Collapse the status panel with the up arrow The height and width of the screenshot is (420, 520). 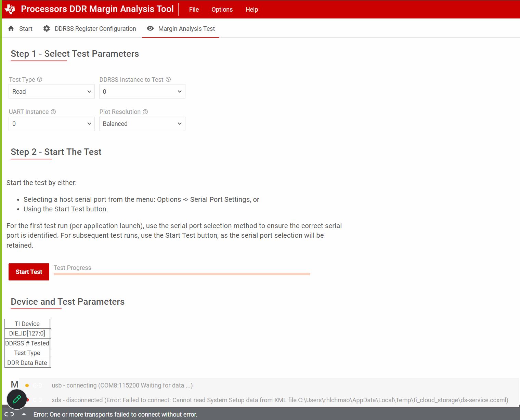tap(24, 414)
